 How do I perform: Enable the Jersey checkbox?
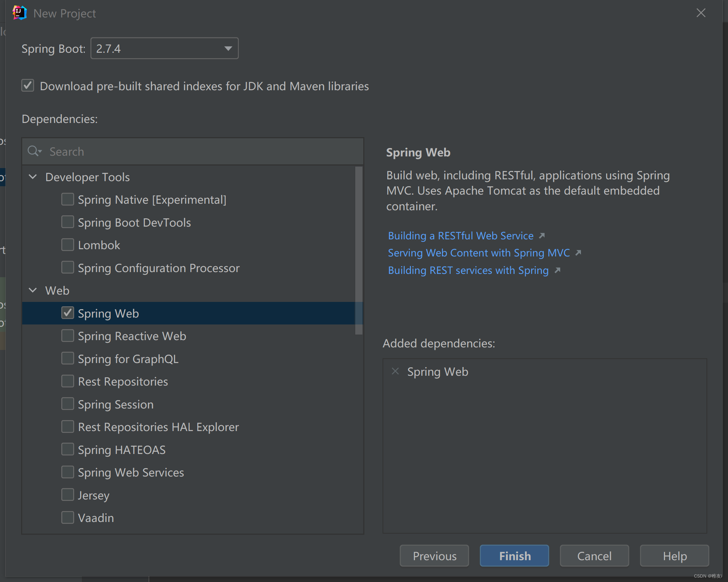68,495
